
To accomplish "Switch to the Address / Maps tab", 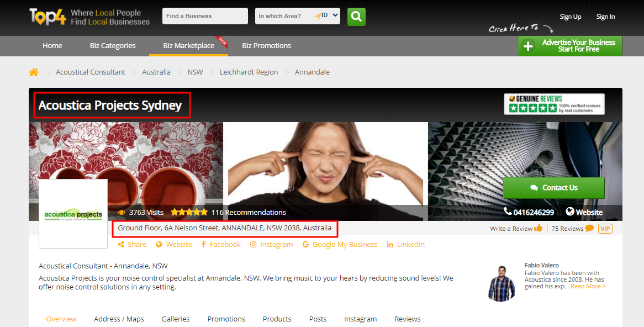I will coord(119,319).
